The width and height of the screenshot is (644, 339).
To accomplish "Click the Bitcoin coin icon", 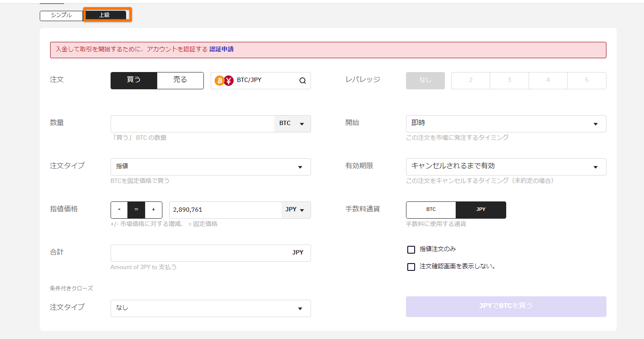I will (x=219, y=81).
